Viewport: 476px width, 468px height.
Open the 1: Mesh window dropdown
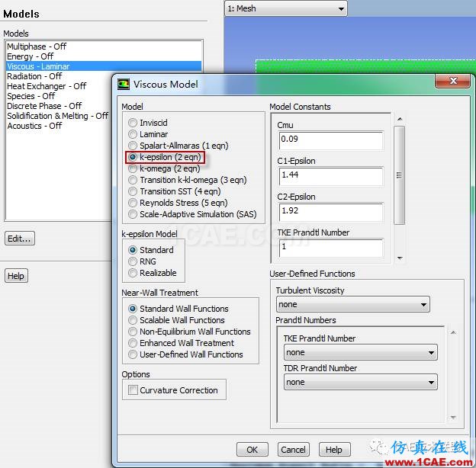286,8
